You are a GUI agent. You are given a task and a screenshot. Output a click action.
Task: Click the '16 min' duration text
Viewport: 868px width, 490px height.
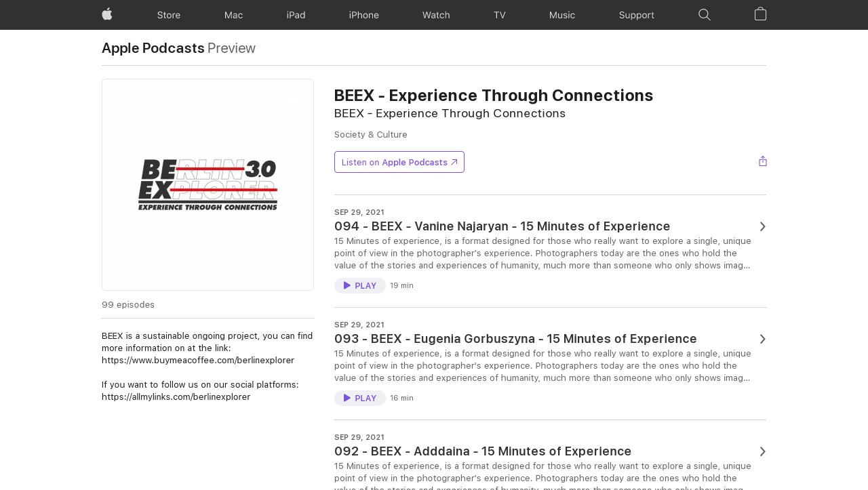pos(401,399)
